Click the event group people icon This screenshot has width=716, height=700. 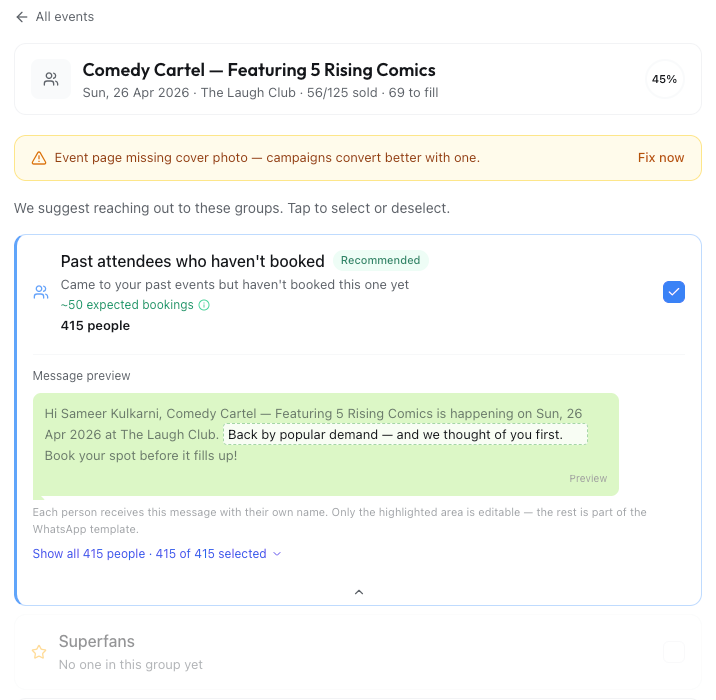[x=51, y=79]
